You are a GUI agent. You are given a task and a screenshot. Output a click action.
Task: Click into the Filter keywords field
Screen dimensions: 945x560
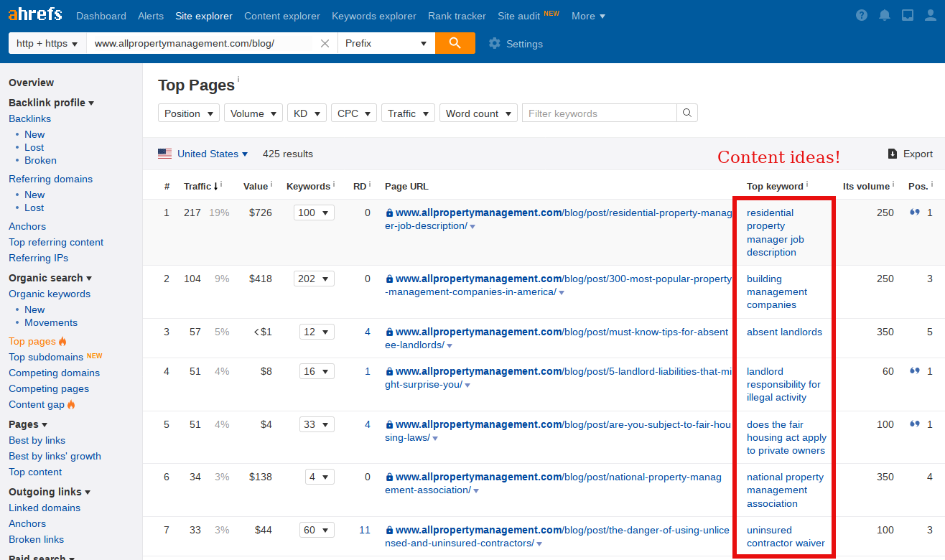tap(600, 113)
